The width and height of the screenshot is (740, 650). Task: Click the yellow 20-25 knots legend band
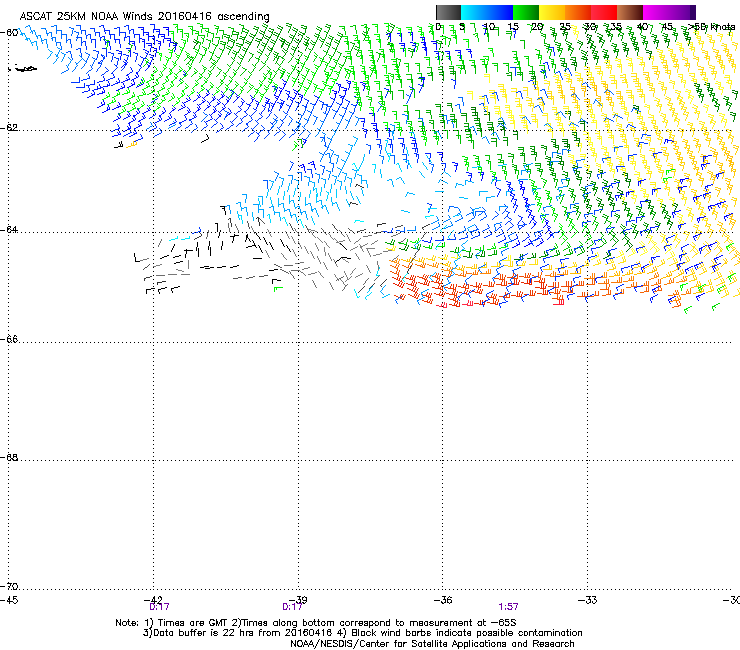coord(552,12)
